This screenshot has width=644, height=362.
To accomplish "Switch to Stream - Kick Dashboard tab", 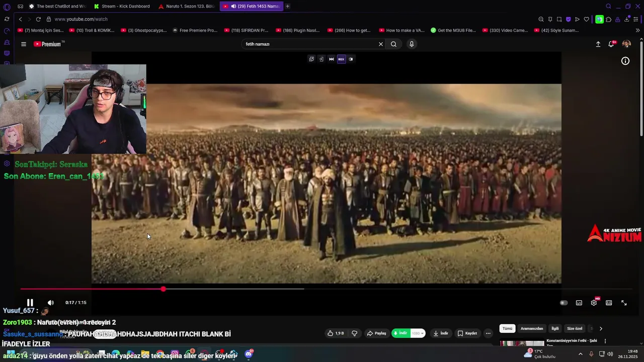I will [x=122, y=6].
